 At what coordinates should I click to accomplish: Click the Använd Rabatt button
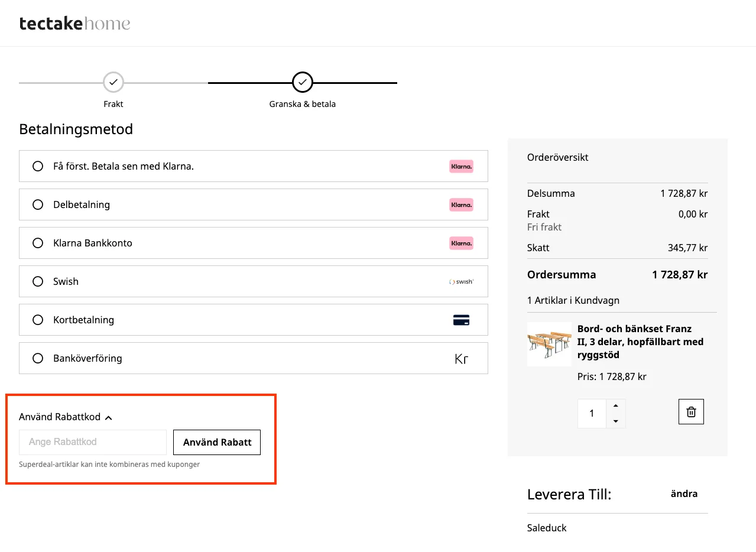[x=217, y=443]
